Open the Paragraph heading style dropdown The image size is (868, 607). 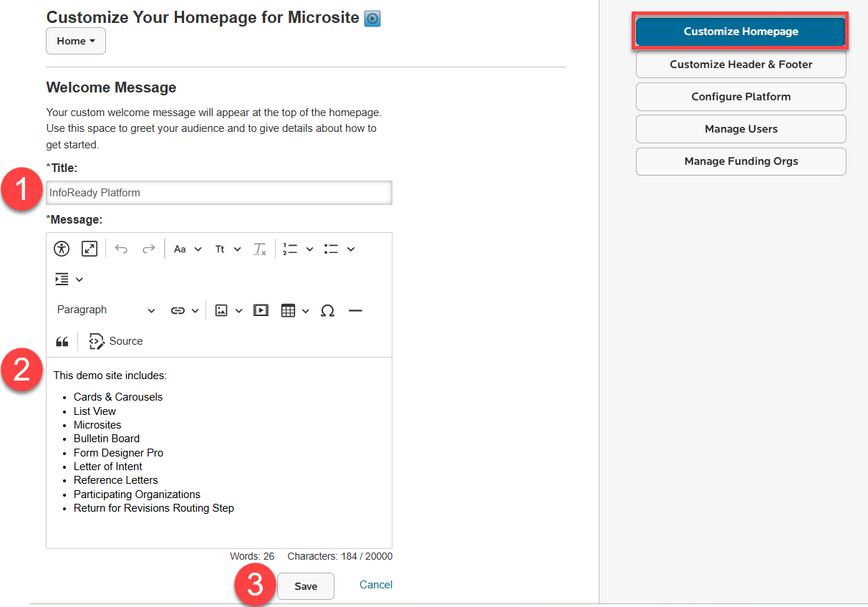click(105, 310)
